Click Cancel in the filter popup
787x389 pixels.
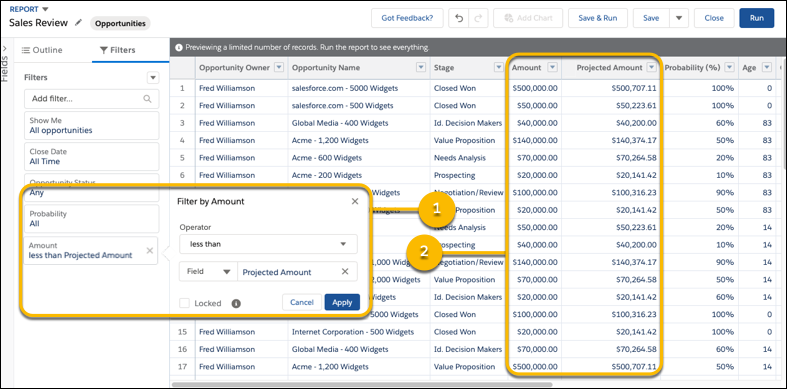point(302,302)
